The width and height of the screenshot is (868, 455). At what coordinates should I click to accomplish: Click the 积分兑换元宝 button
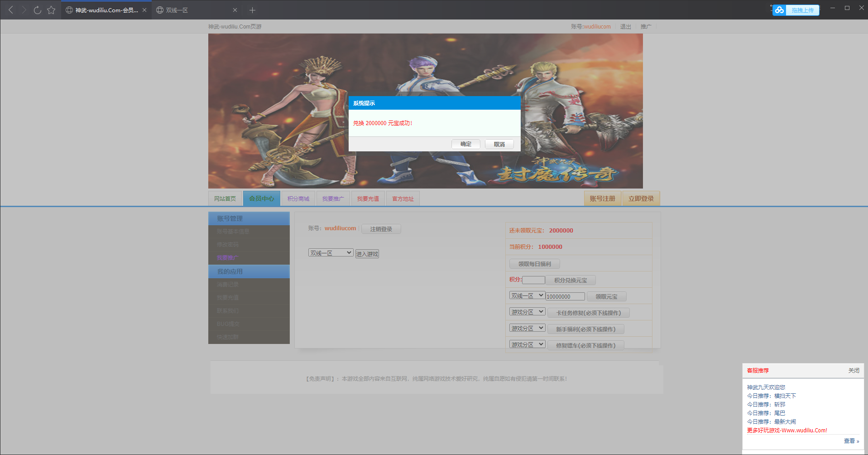[x=571, y=280]
